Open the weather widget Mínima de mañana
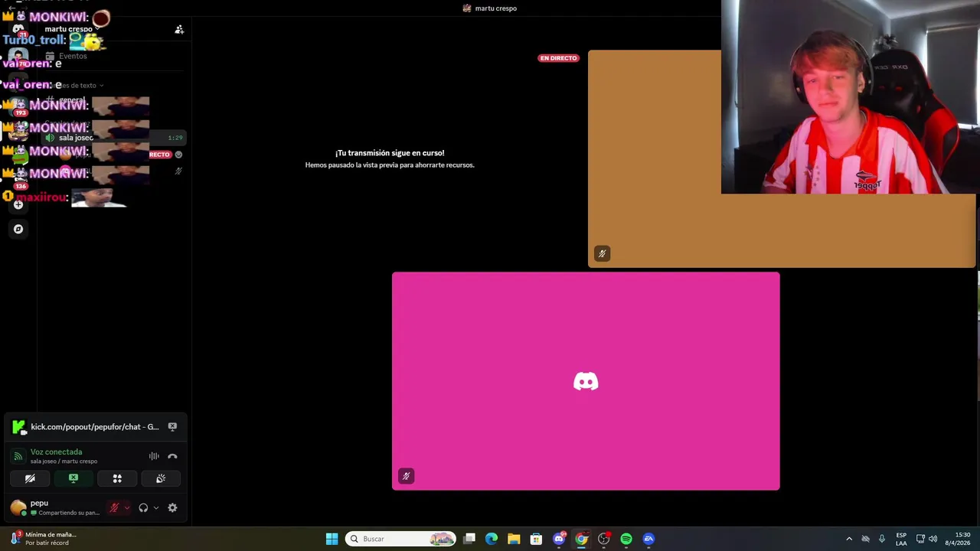 (x=44, y=539)
